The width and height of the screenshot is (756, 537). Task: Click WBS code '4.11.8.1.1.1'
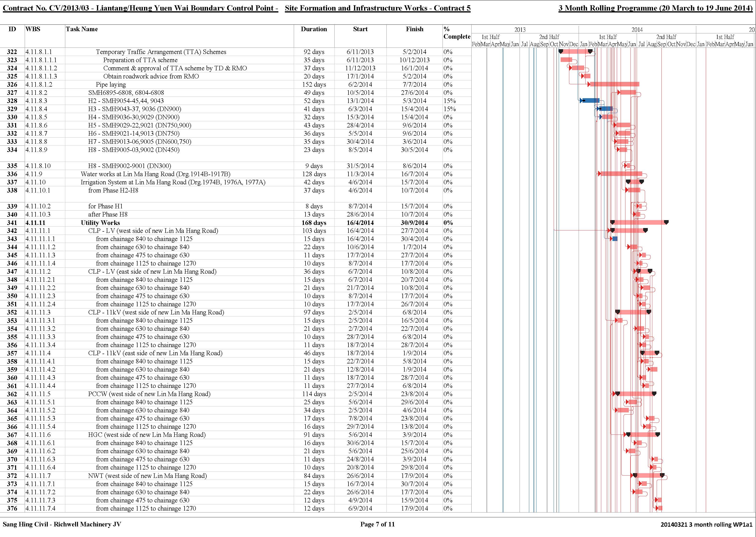pos(41,60)
